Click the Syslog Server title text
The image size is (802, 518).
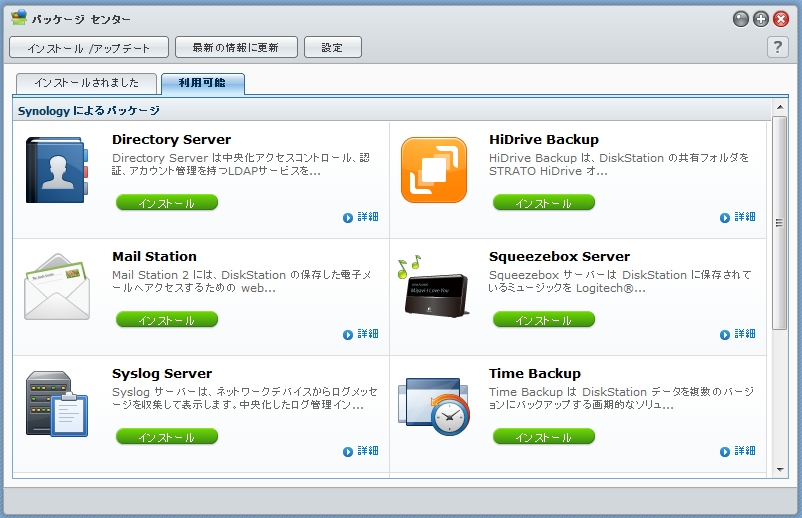162,374
